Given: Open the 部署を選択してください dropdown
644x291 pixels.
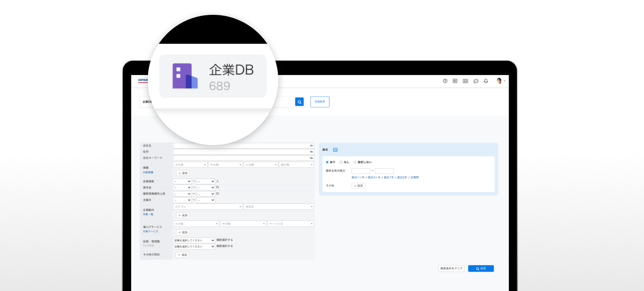Looking at the screenshot, I should coord(194,240).
